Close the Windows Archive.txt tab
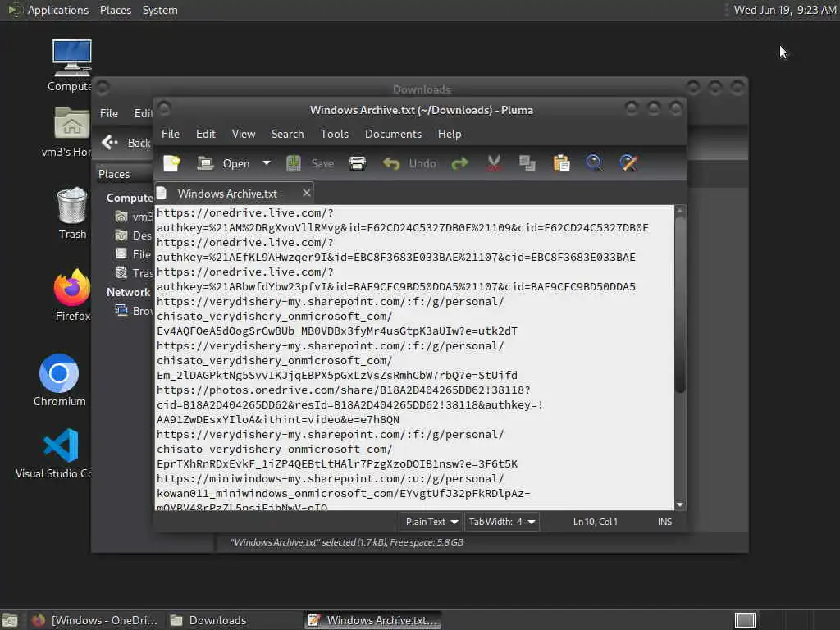Screen dimensions: 840x630 [307, 193]
